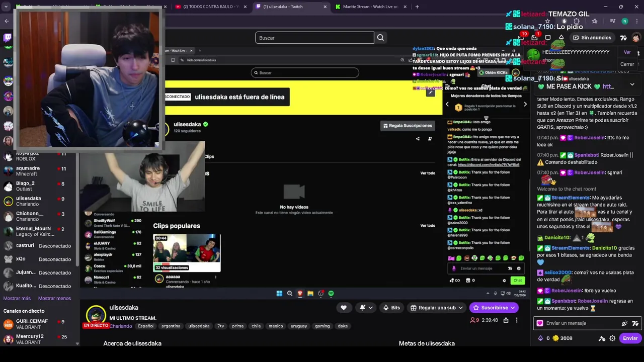Switch to the Mantte Stream browser tab
This screenshot has height=362, width=644.
click(370, 7)
